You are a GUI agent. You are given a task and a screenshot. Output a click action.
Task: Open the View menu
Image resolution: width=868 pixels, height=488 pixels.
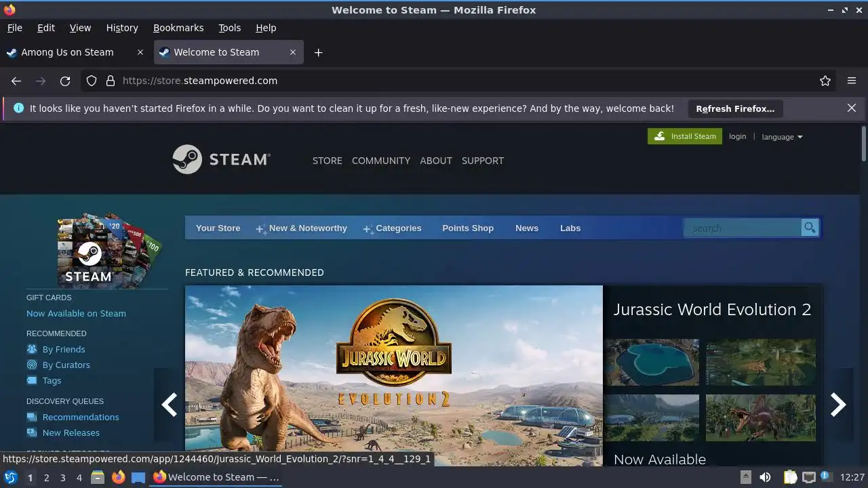80,28
